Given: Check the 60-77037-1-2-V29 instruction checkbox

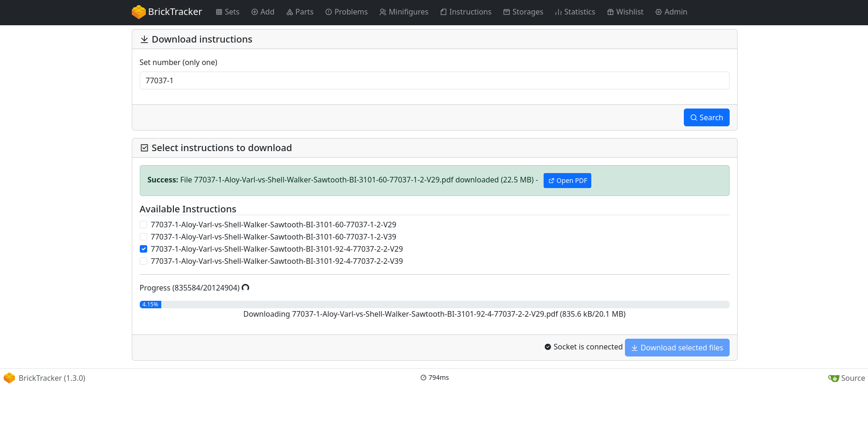Looking at the screenshot, I should coord(143,225).
